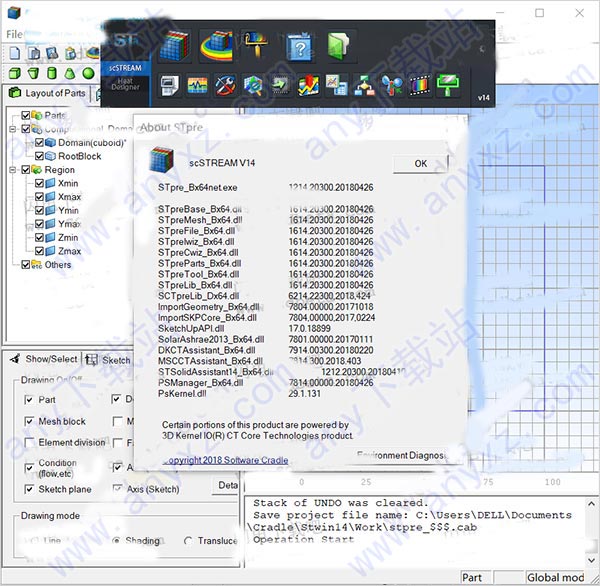The image size is (600, 586).
Task: Toggle the Sketch plane checkbox
Action: (x=29, y=489)
